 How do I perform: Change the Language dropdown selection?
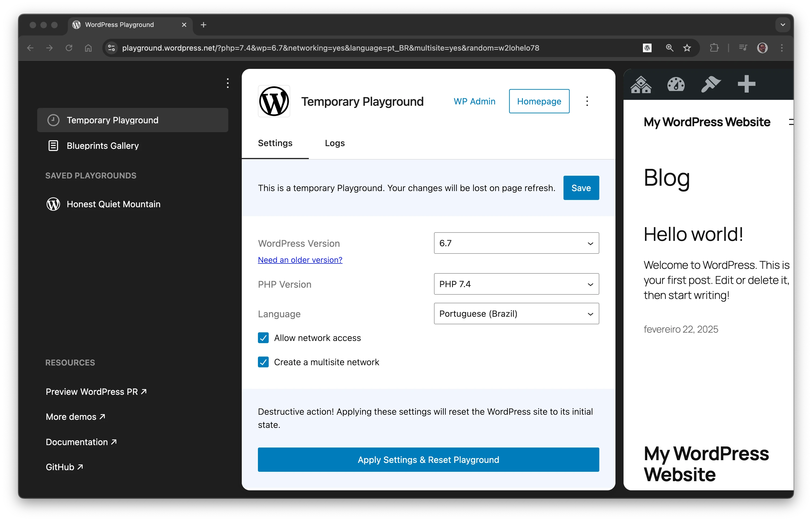pos(516,314)
